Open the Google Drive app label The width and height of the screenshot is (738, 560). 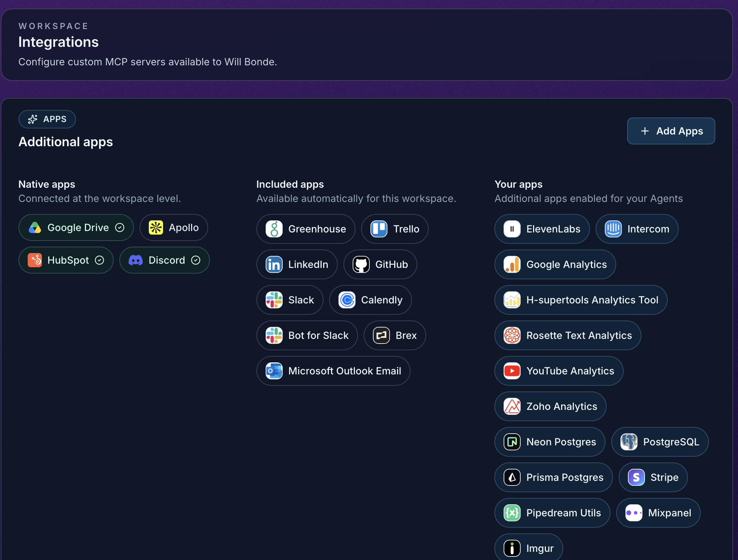(x=78, y=227)
